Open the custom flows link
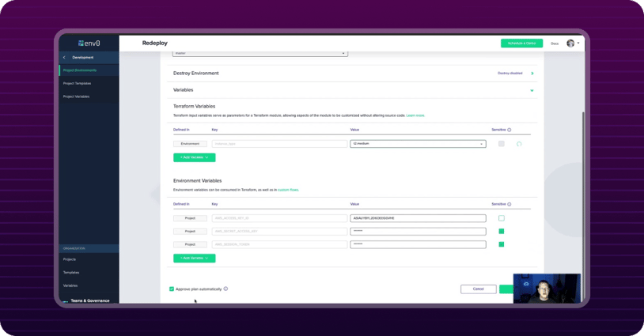Viewport: 644px width, 336px height. point(288,190)
